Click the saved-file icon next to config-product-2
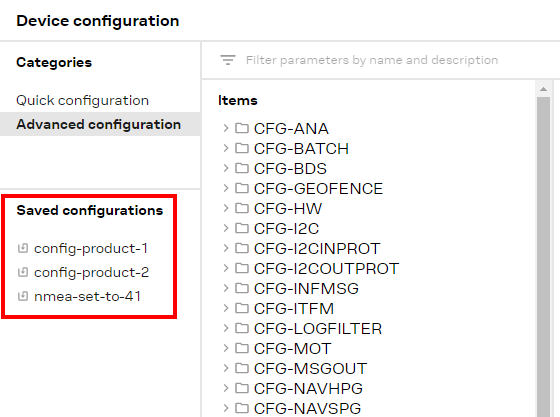 [x=23, y=272]
